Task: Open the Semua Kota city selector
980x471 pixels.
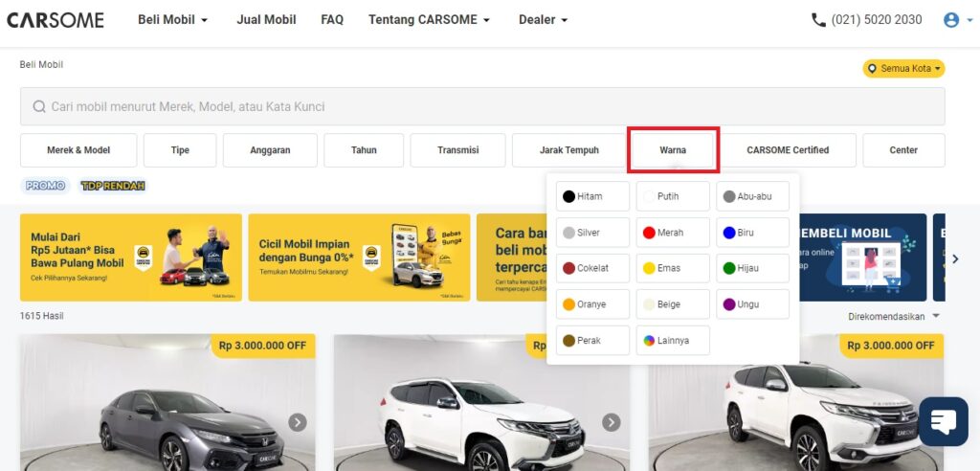Action: [x=903, y=68]
